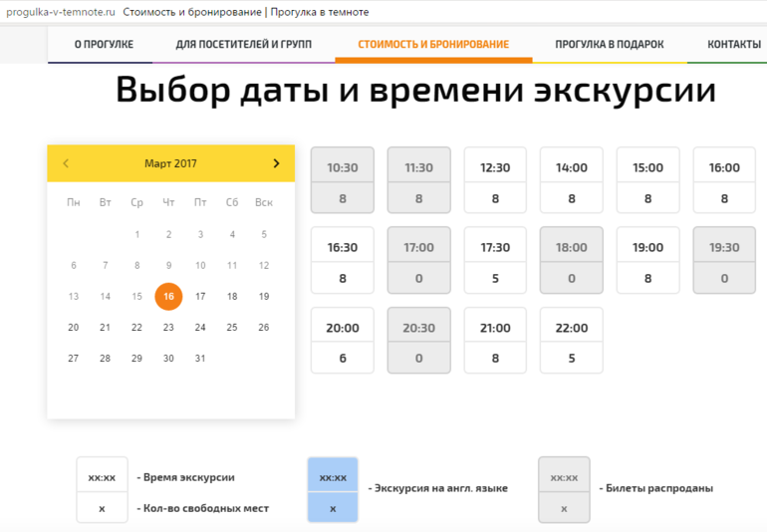Select the 21:00 time slot

(x=495, y=341)
